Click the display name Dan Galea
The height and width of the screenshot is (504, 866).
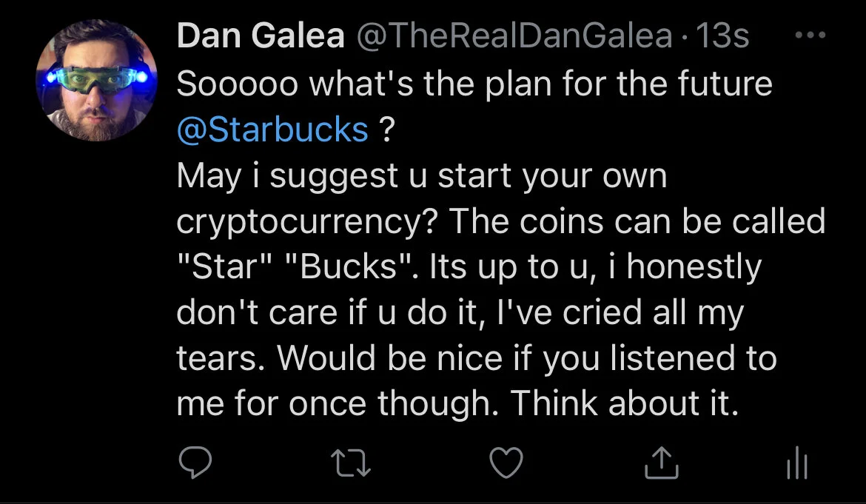261,36
